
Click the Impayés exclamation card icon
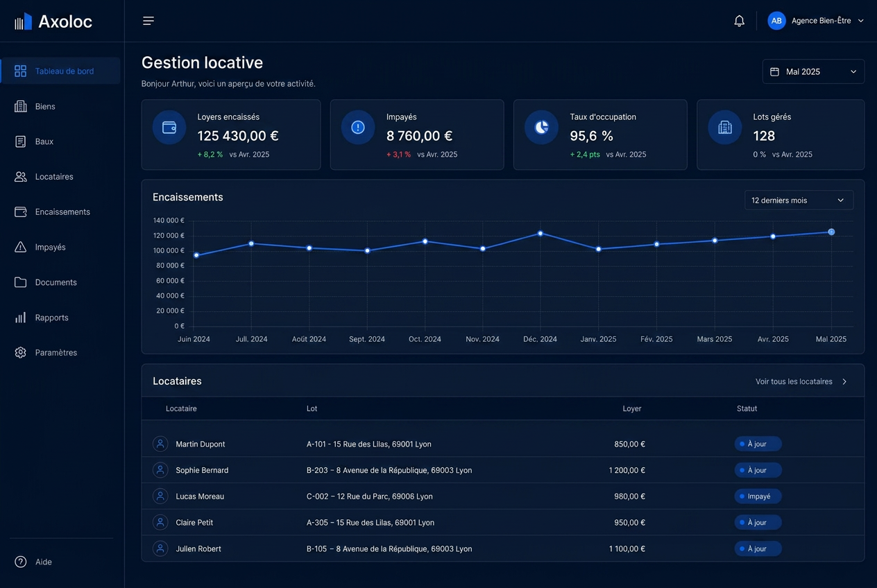[358, 128]
